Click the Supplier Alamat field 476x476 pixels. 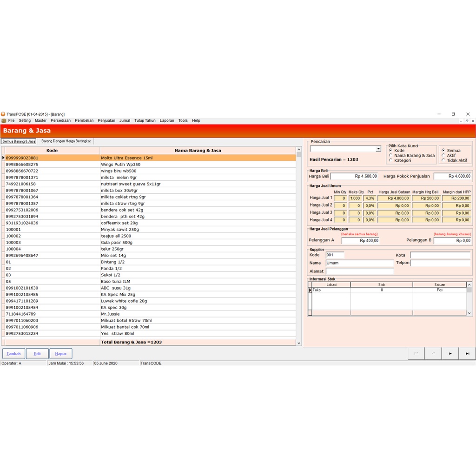click(360, 271)
